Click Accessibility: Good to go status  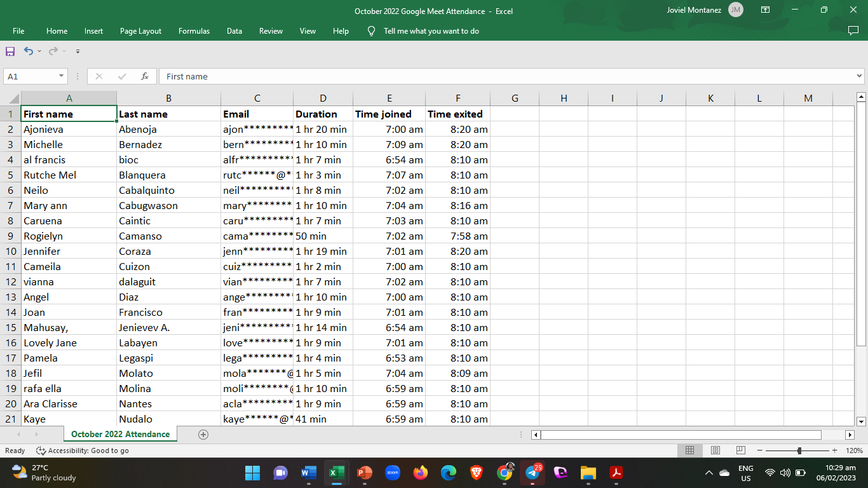pyautogui.click(x=83, y=451)
